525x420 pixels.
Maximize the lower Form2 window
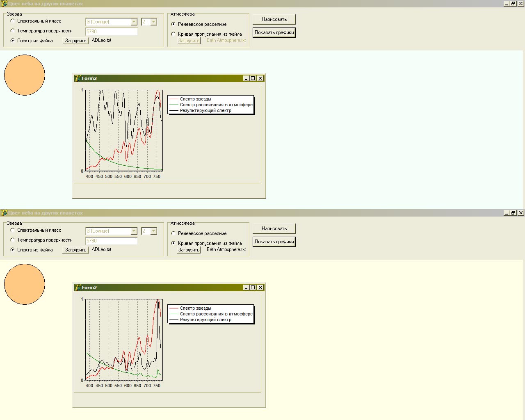pyautogui.click(x=253, y=288)
